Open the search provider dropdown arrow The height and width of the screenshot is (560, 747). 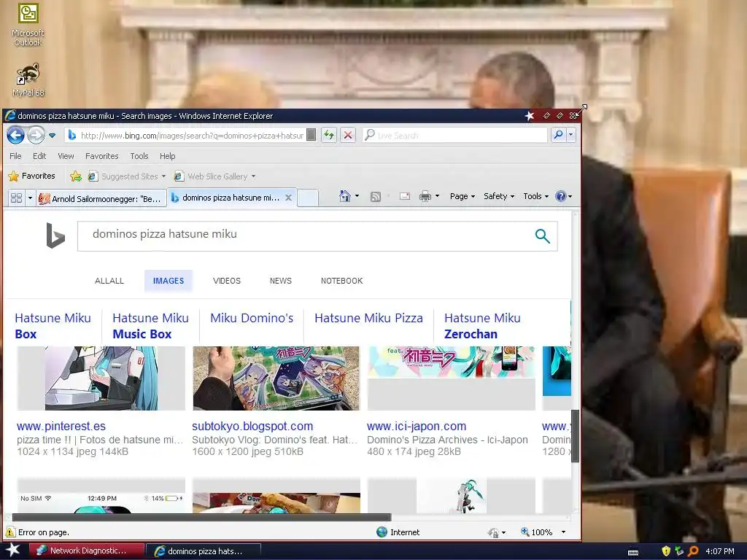pyautogui.click(x=570, y=135)
